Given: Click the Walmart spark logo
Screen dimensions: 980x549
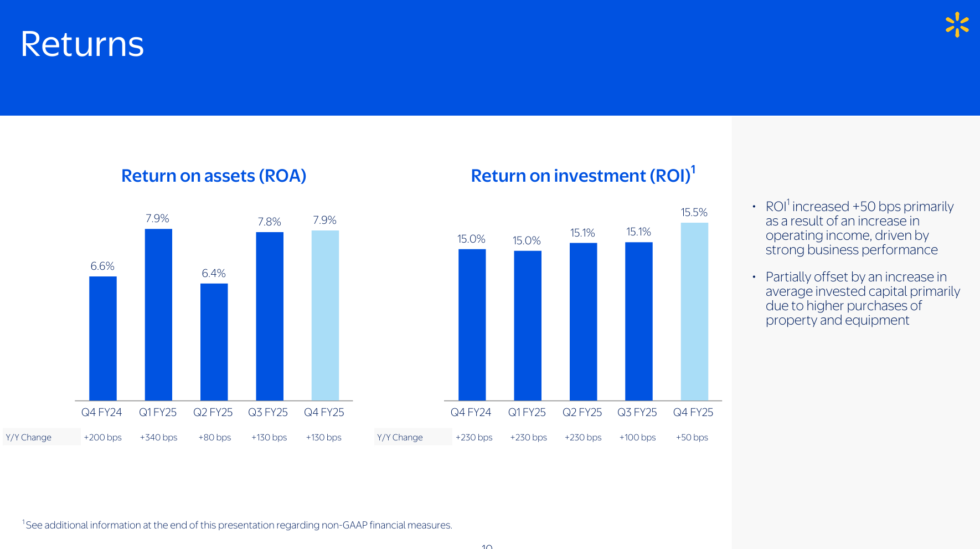Looking at the screenshot, I should click(x=957, y=25).
